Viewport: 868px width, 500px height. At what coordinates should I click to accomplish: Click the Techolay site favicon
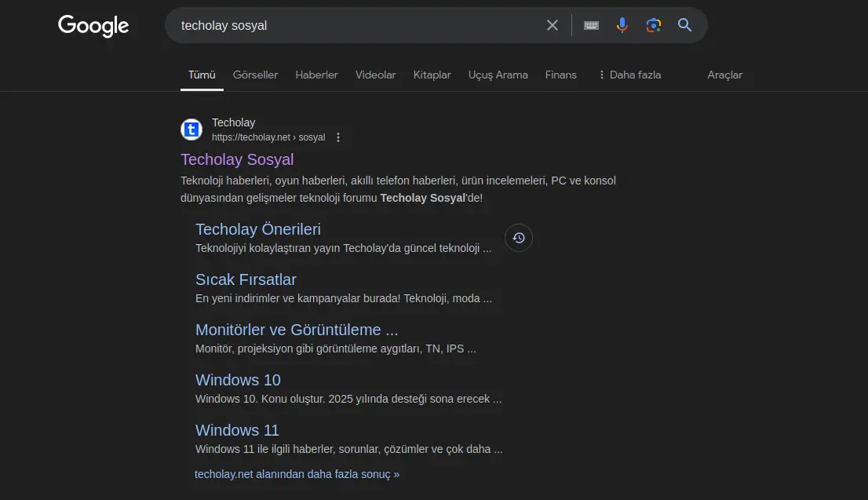point(191,130)
